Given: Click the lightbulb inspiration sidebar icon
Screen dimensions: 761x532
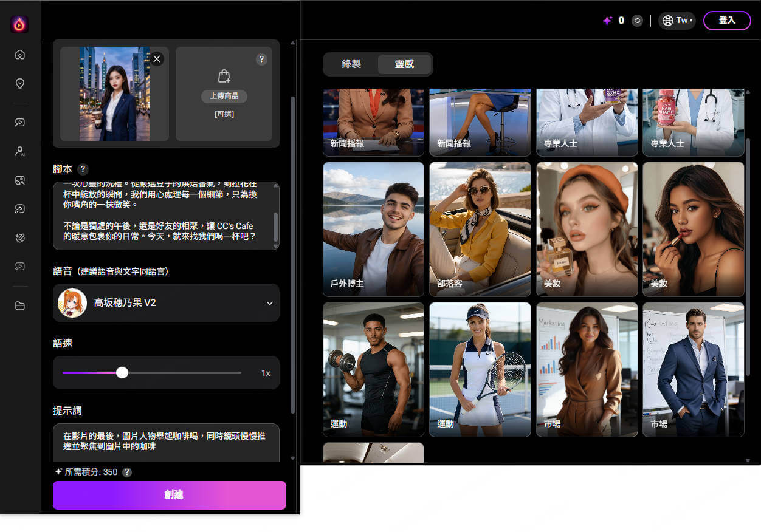Looking at the screenshot, I should [x=20, y=83].
